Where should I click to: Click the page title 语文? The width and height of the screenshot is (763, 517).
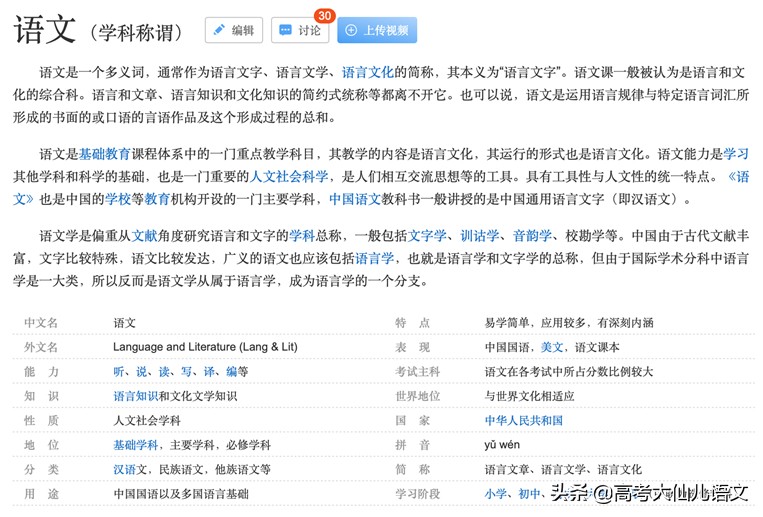pyautogui.click(x=45, y=29)
